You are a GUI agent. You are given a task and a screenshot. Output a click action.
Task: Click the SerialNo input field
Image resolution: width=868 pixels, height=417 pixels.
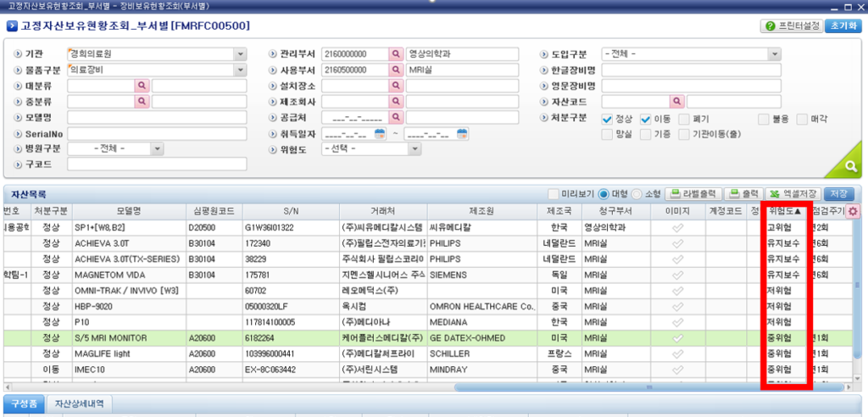pos(157,133)
